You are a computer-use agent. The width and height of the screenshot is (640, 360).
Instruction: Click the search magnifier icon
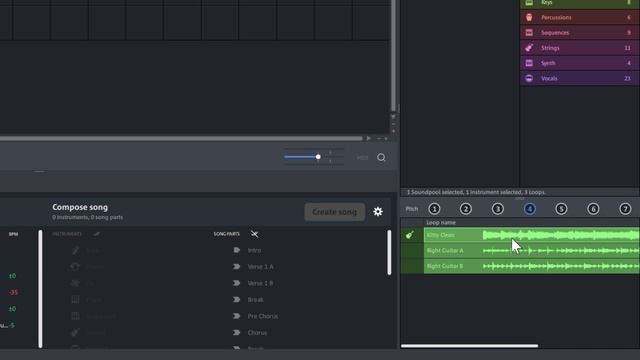pos(381,158)
